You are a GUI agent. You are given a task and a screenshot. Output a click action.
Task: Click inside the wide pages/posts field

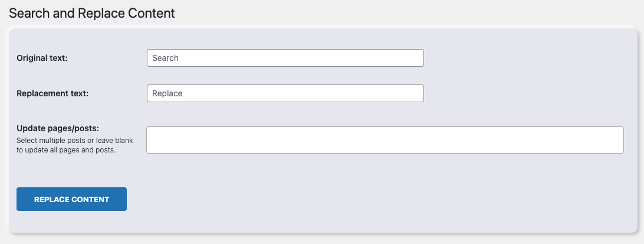385,140
